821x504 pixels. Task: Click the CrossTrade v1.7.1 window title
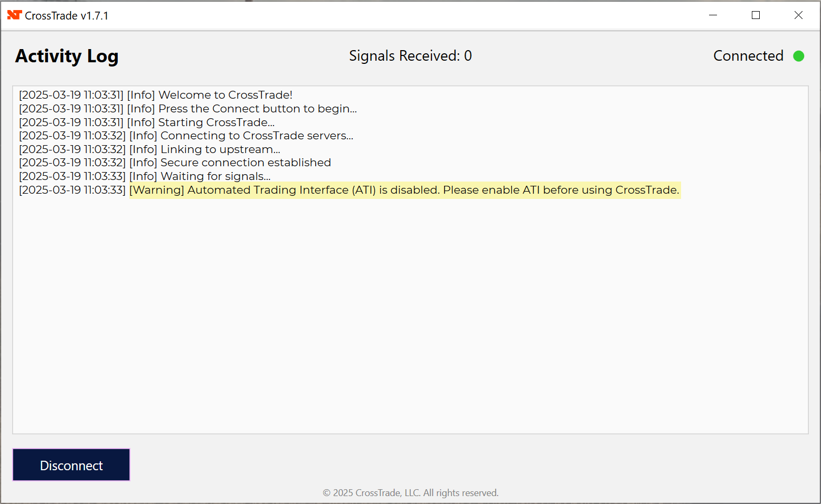tap(67, 16)
